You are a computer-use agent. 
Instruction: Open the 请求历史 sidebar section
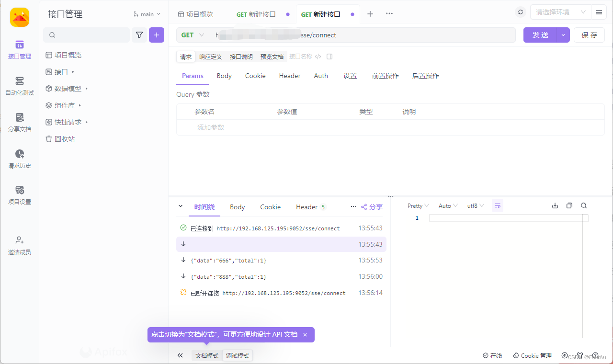tap(20, 159)
